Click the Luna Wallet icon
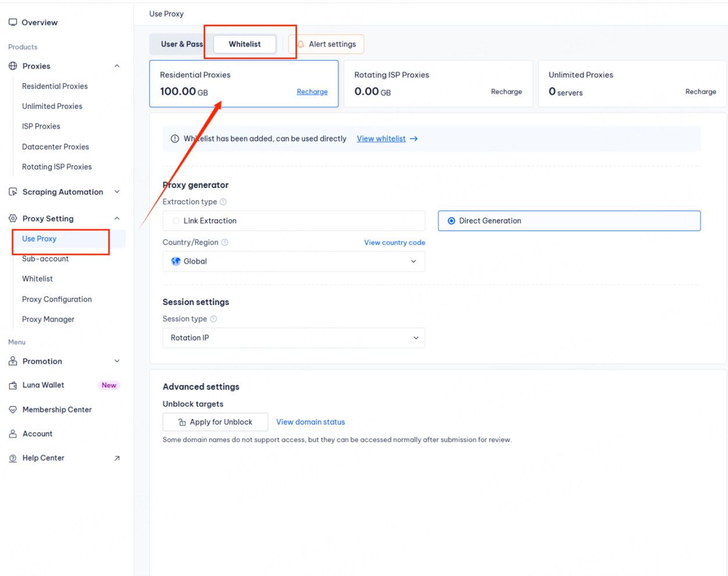 coord(13,385)
